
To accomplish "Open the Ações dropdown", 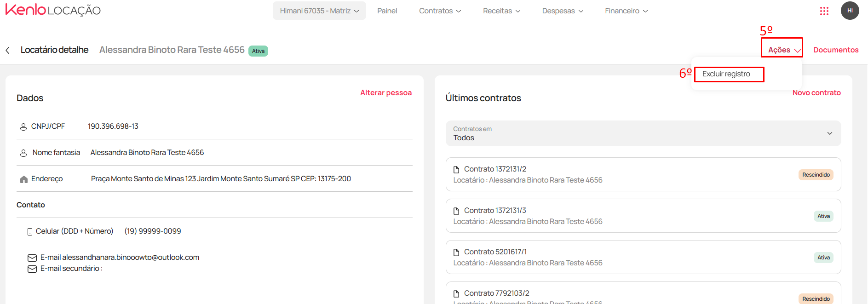I will (784, 50).
